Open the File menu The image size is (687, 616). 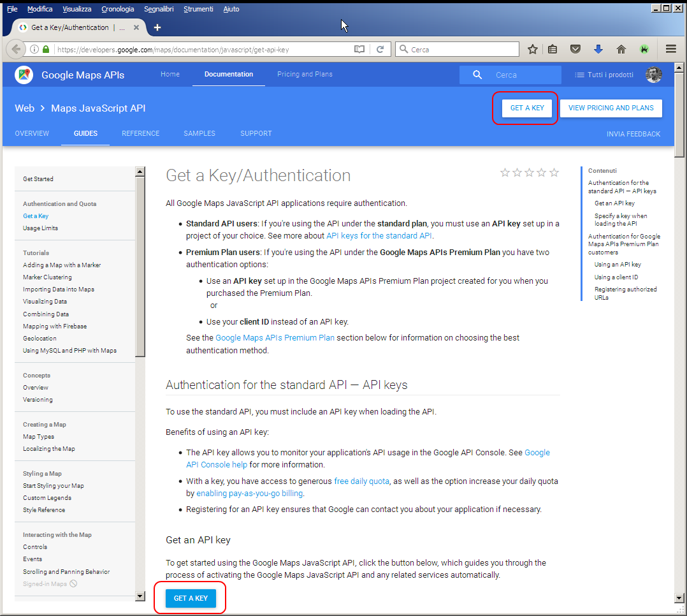(x=12, y=9)
